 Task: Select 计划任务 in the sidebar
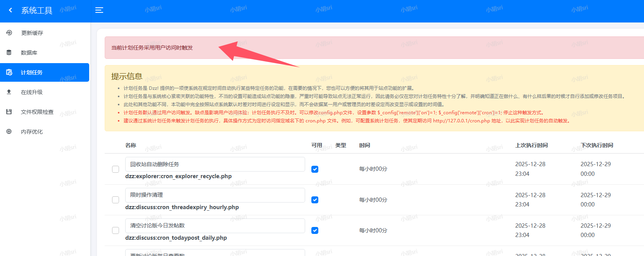[45, 72]
